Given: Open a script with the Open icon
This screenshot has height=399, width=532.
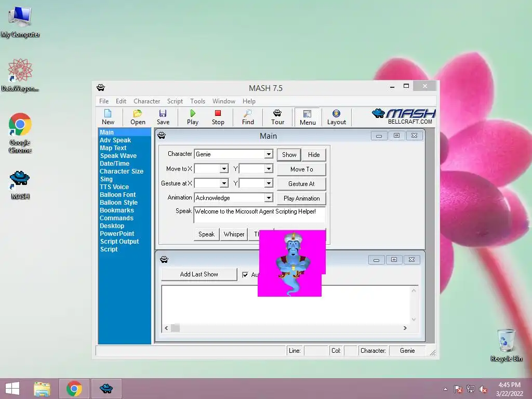Looking at the screenshot, I should 138,117.
